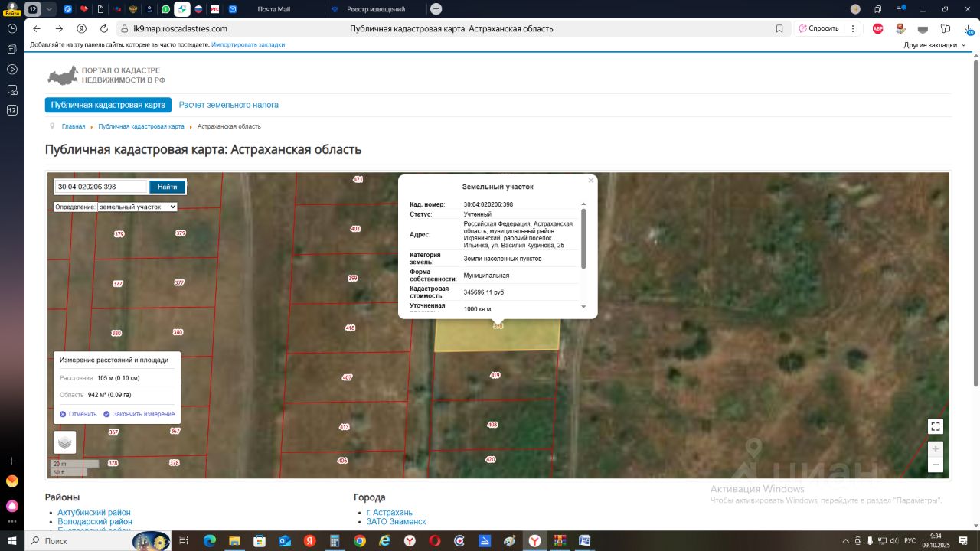Open Task View on the taskbar

[x=184, y=541]
